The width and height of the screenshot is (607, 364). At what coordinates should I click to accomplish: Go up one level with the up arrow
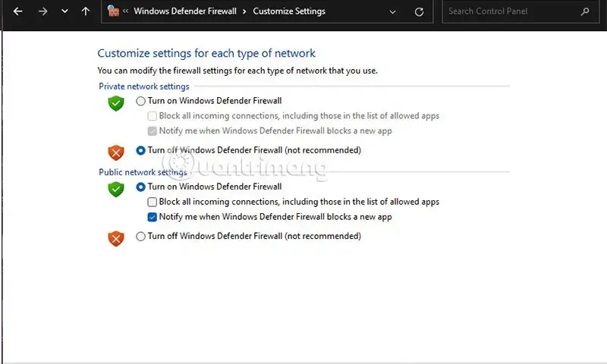coord(86,11)
